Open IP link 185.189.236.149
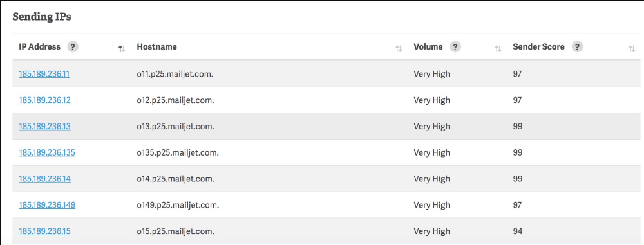 click(x=47, y=205)
